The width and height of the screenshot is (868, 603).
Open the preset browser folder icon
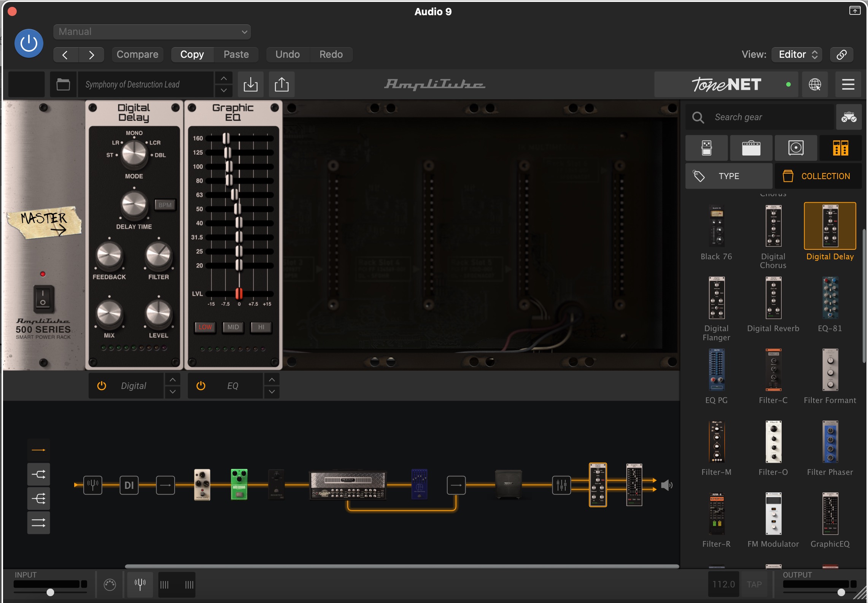tap(63, 84)
